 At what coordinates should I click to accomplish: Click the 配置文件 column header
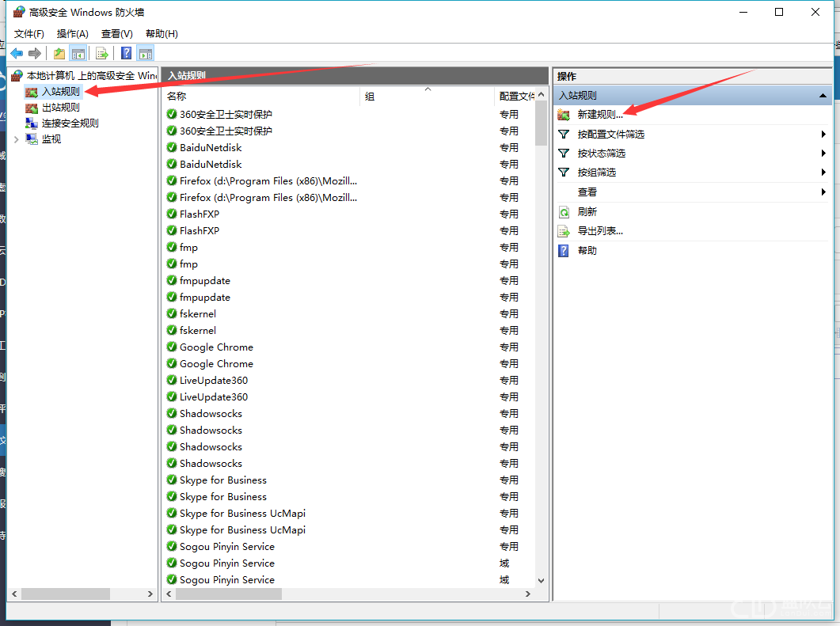tap(515, 97)
